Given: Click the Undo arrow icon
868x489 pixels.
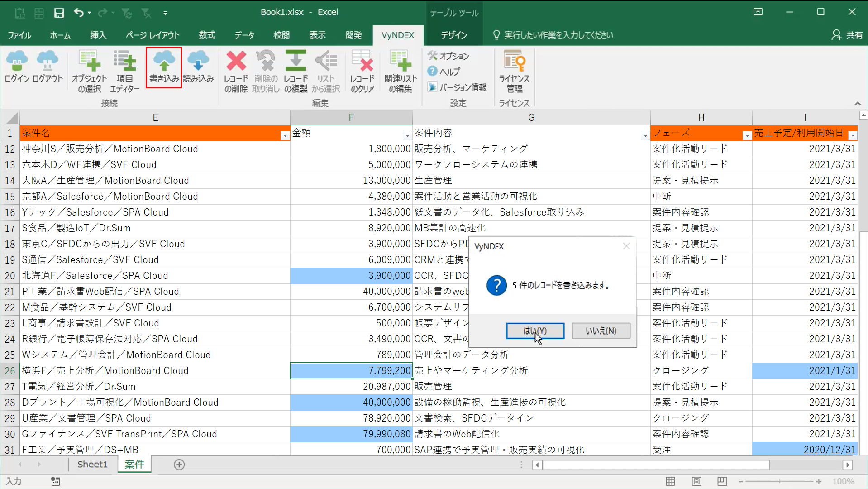Looking at the screenshot, I should 79,13.
